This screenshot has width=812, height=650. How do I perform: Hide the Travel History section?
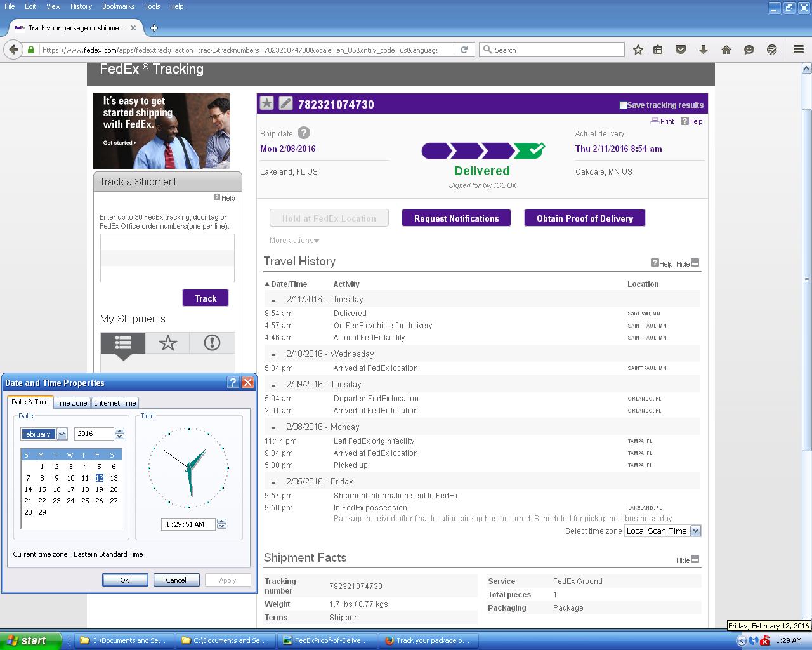point(695,263)
